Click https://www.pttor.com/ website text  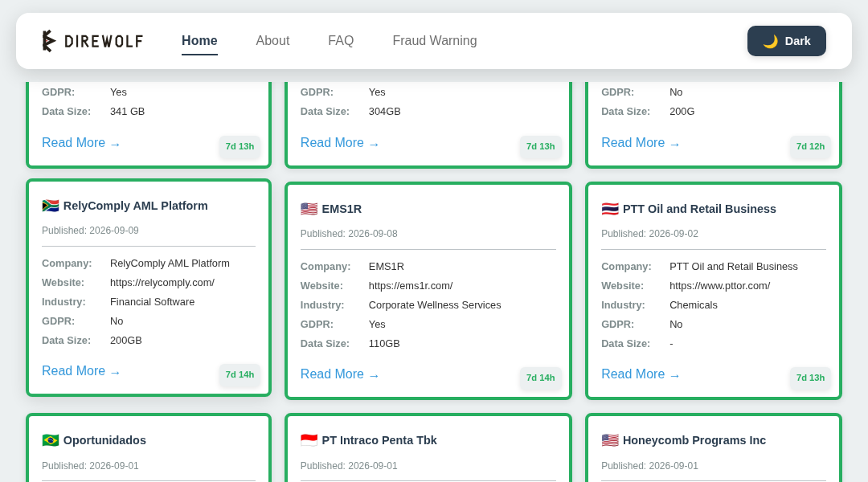[x=719, y=286]
